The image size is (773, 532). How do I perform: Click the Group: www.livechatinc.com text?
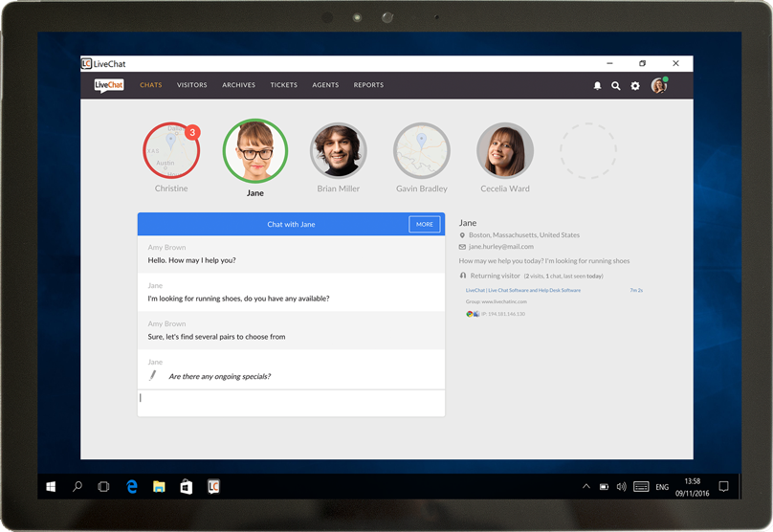[x=496, y=301]
